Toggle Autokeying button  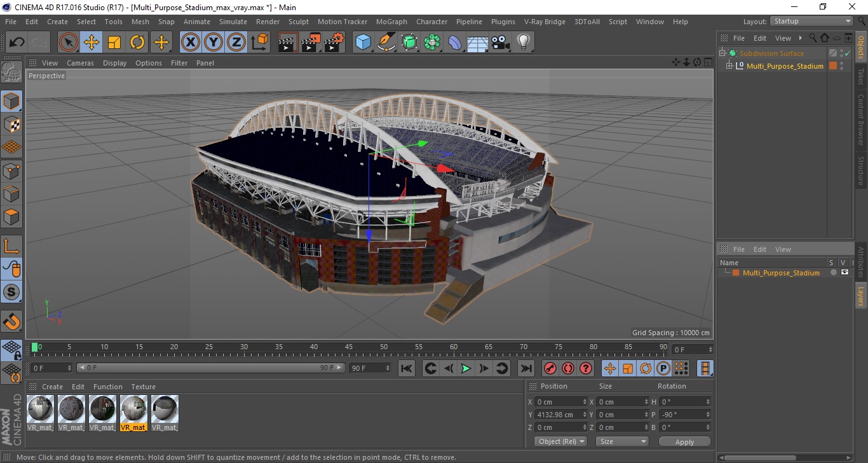coord(568,368)
